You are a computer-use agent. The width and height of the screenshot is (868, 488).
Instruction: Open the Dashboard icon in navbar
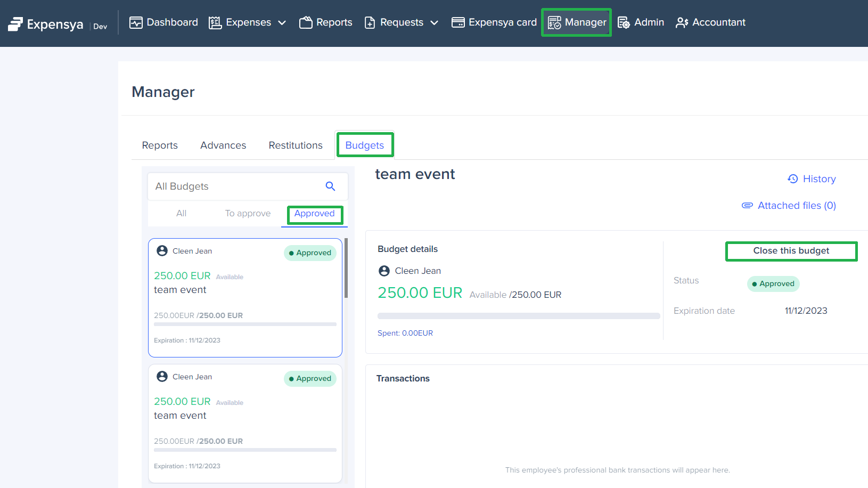click(136, 22)
